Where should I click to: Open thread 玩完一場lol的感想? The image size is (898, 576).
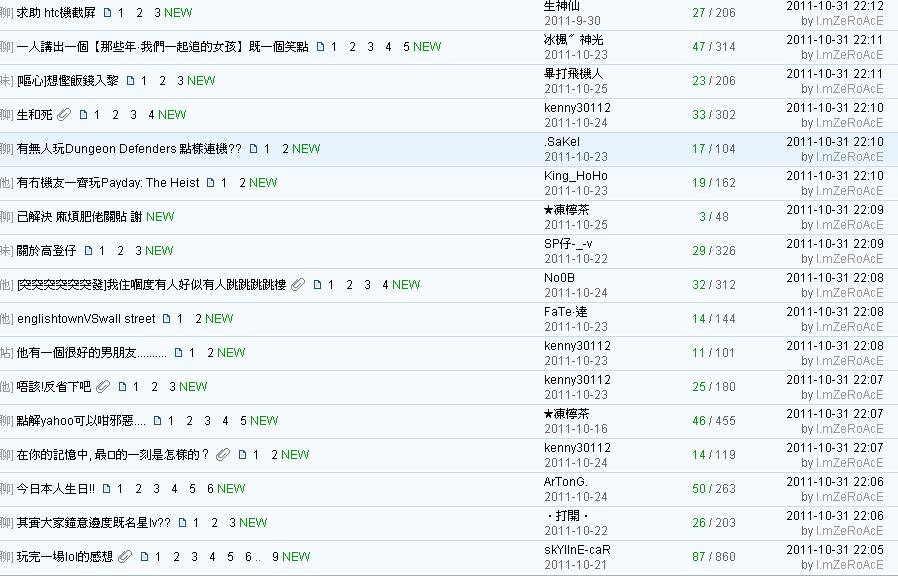click(65, 557)
